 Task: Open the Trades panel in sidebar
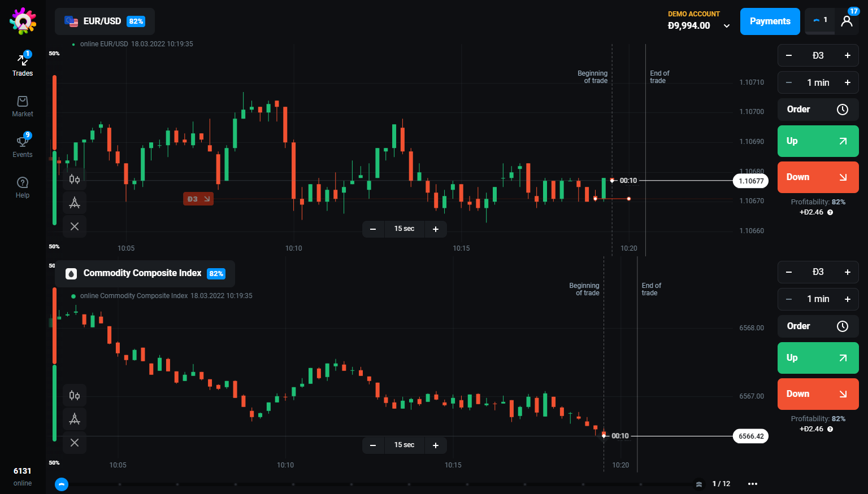tap(23, 64)
